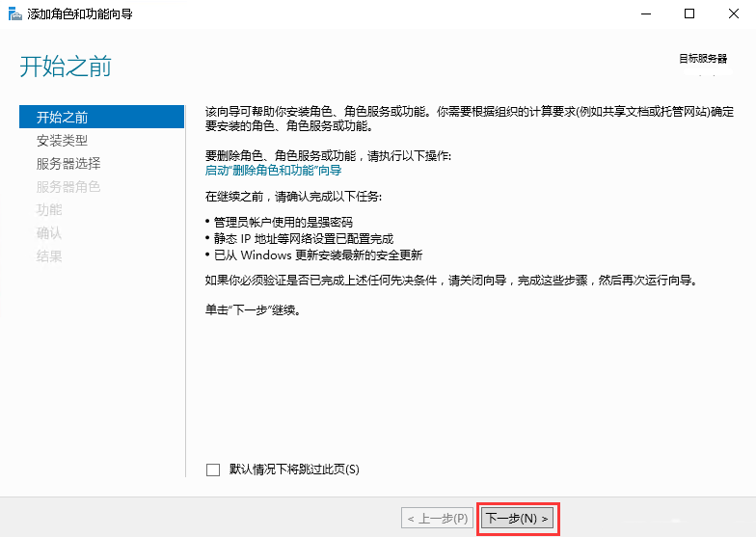The image size is (756, 537).
Task: Minimize the 添加角色和功能向导 window
Action: 646,13
